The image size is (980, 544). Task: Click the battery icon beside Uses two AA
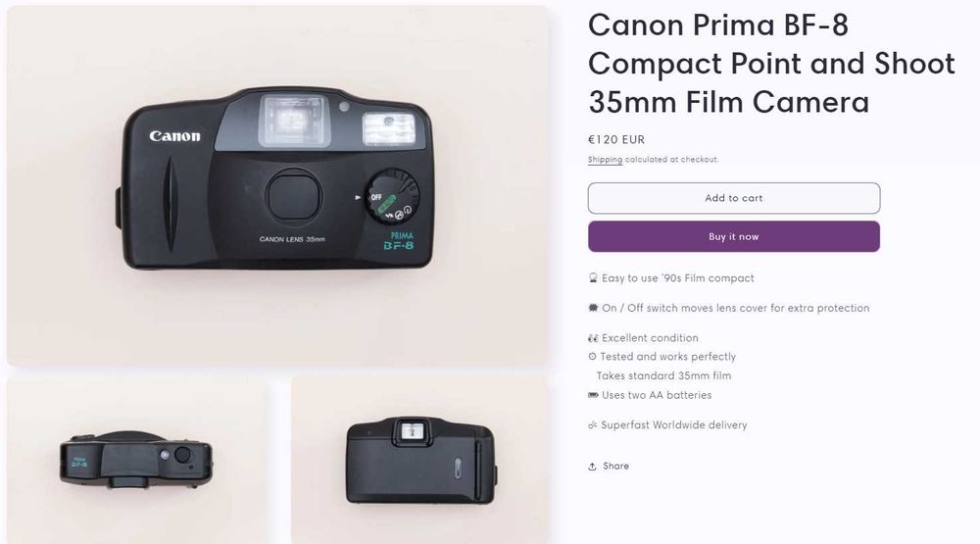[x=593, y=395]
